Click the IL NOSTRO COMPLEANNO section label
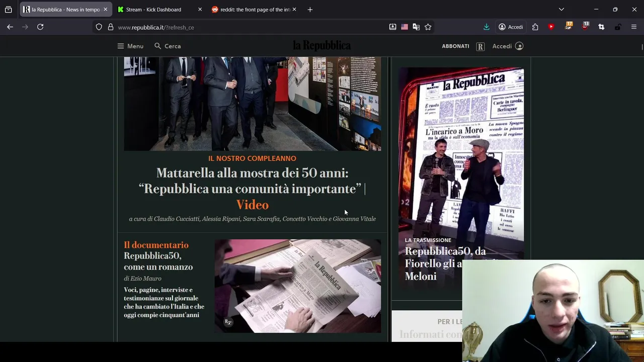 point(253,158)
